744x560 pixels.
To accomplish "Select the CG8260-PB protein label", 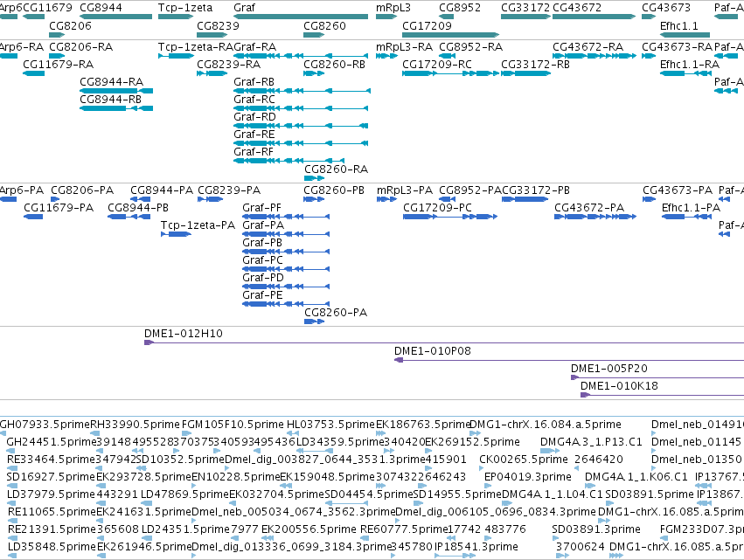I will coord(334,190).
